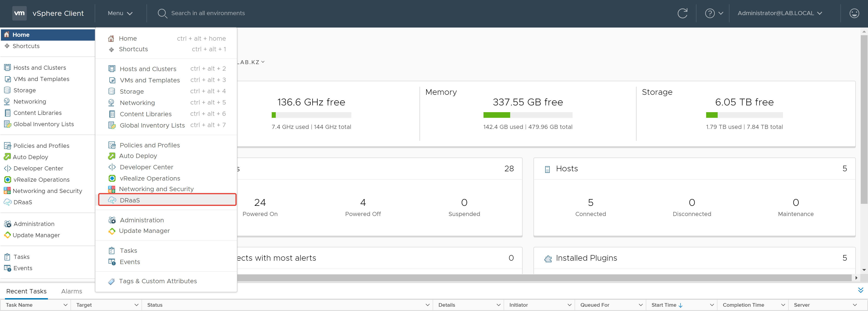Click the VMware vm logo icon
The height and width of the screenshot is (311, 868).
point(19,13)
